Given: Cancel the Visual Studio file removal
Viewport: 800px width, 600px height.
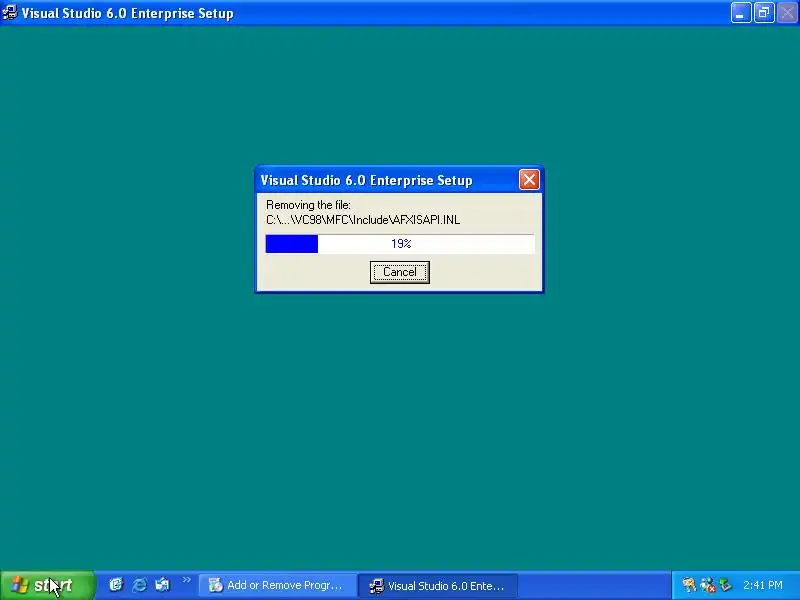Looking at the screenshot, I should point(399,272).
